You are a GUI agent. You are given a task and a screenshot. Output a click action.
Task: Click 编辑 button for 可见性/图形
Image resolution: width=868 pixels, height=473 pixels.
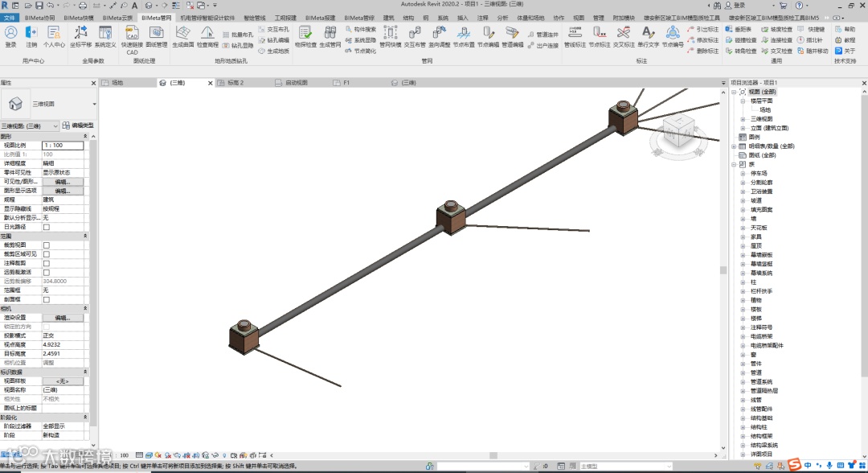click(63, 182)
